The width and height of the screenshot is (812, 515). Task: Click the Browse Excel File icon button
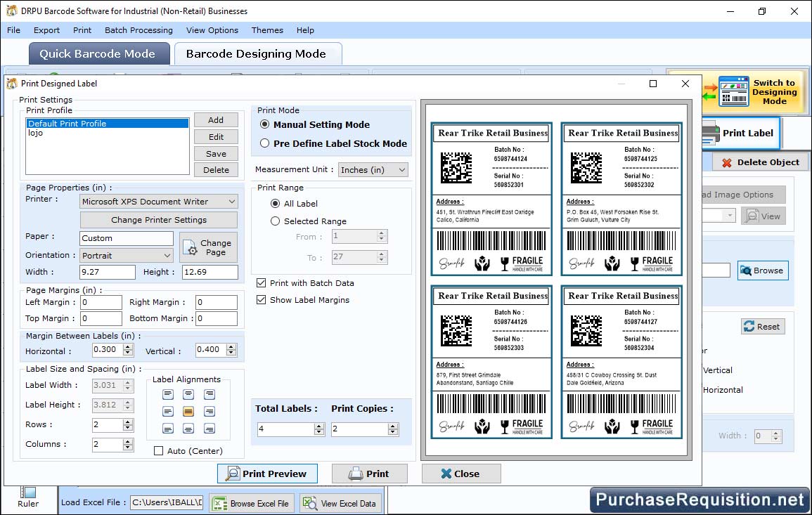coord(251,503)
